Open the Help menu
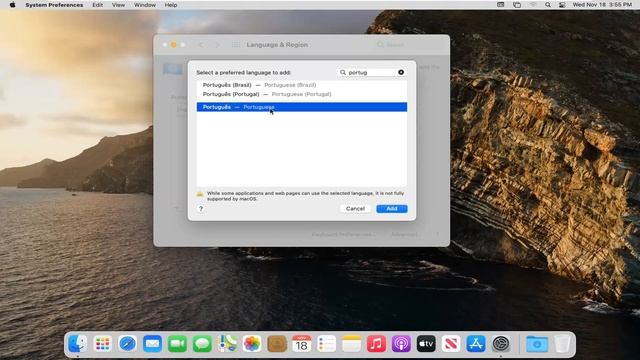Screen dimensions: 640x360 point(171,5)
